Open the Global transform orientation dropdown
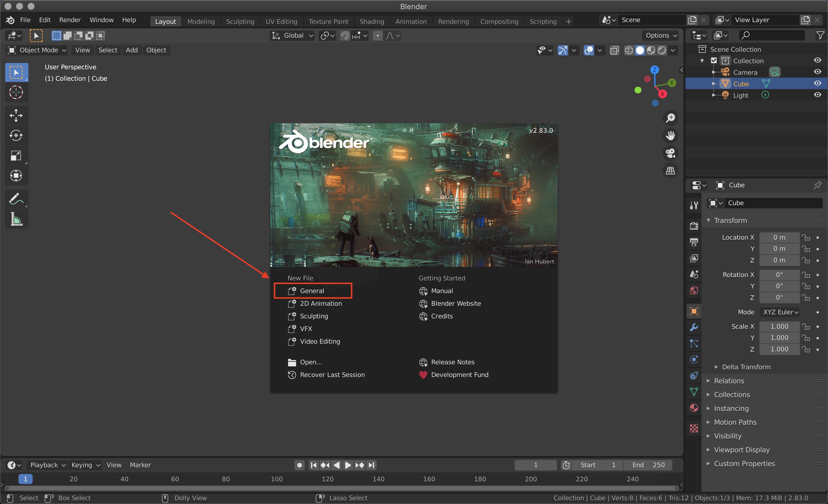Viewport: 828px width, 504px height. click(x=292, y=36)
